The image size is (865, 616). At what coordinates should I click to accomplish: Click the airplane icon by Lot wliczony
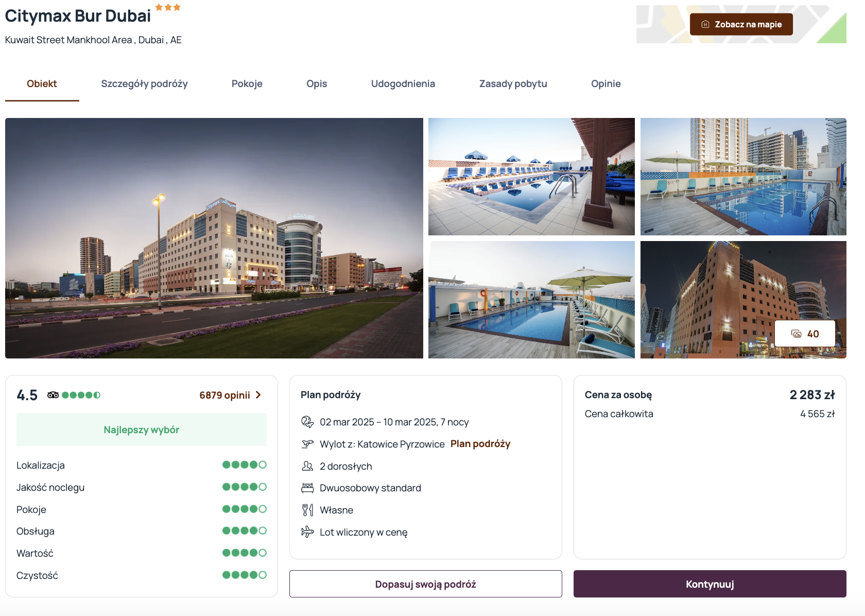(307, 532)
